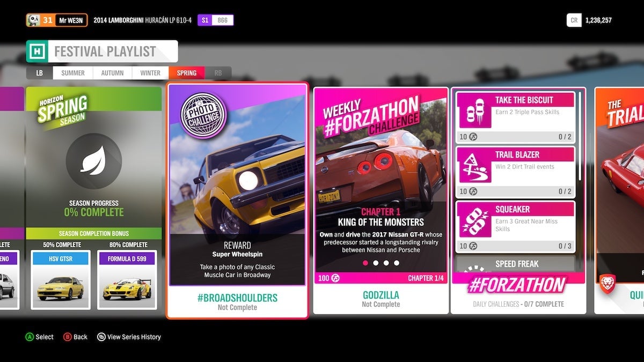Open the Autumn season tab
This screenshot has height=362, width=644.
coord(112,73)
